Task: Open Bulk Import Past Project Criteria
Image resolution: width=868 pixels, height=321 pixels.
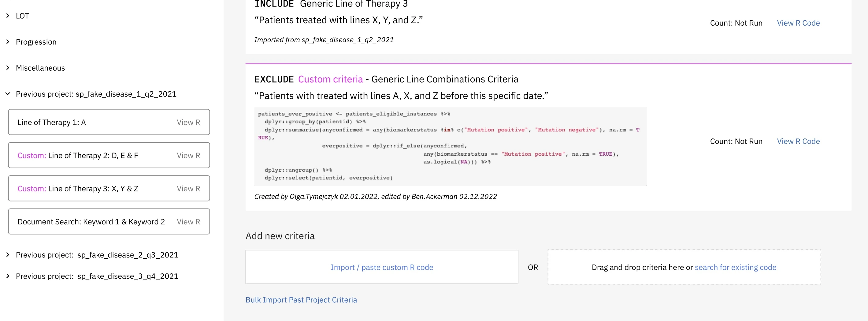Action: [301, 300]
